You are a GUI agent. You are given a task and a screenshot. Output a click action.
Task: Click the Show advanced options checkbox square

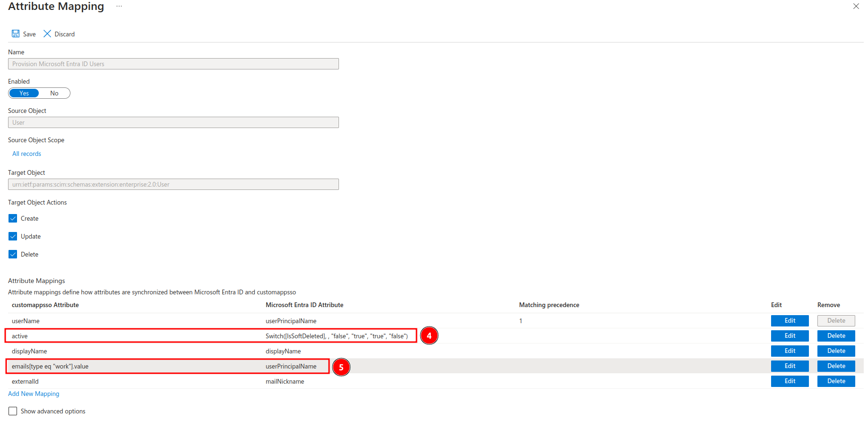click(x=12, y=411)
